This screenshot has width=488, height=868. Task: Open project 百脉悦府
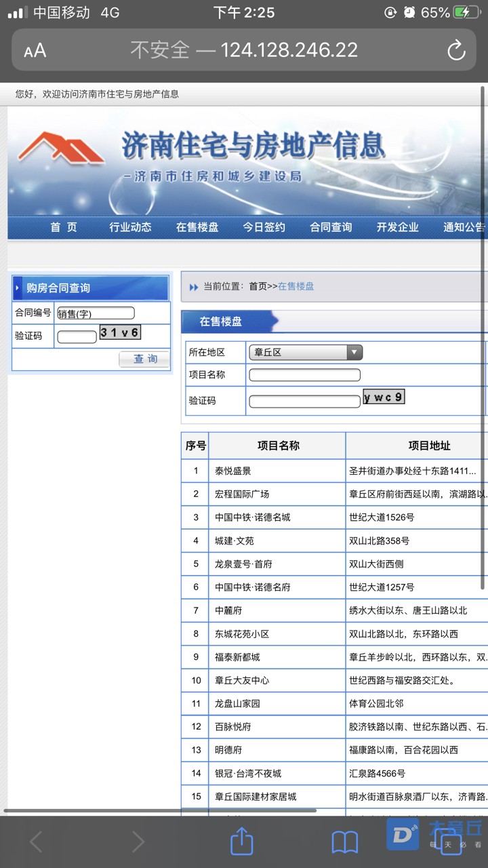[233, 726]
